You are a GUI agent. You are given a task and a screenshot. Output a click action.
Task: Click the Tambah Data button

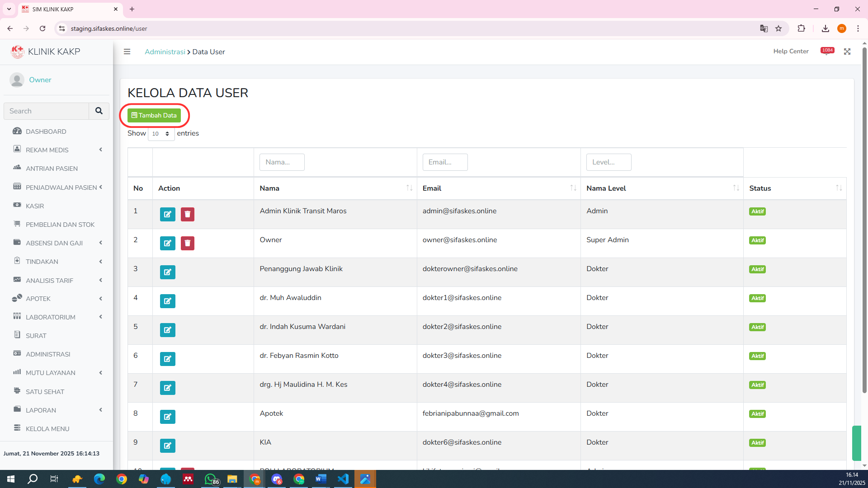point(154,116)
